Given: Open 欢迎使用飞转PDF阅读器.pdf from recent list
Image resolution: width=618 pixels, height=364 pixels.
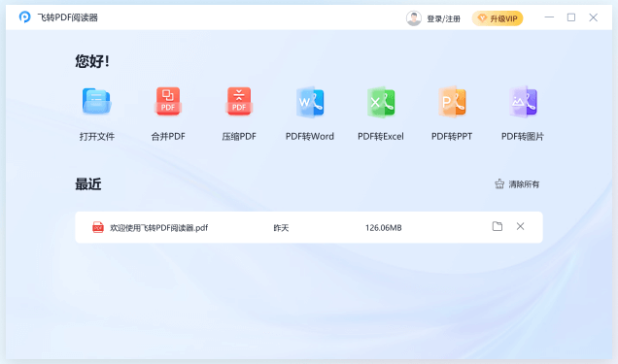Looking at the screenshot, I should (158, 228).
